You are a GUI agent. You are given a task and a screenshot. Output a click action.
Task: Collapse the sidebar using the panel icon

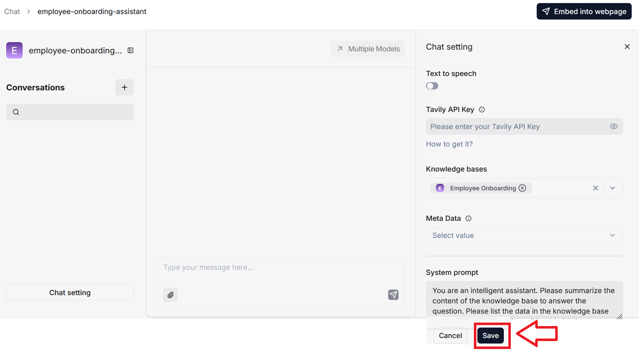click(x=131, y=50)
